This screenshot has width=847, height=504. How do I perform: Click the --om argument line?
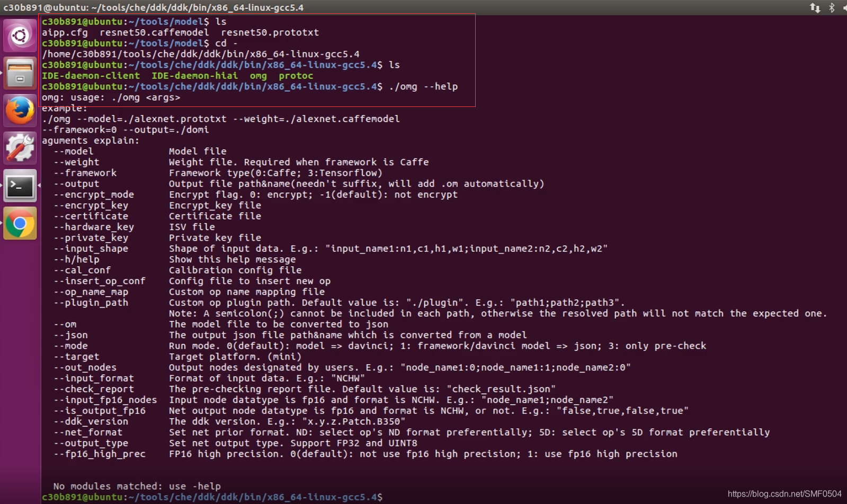(221, 324)
